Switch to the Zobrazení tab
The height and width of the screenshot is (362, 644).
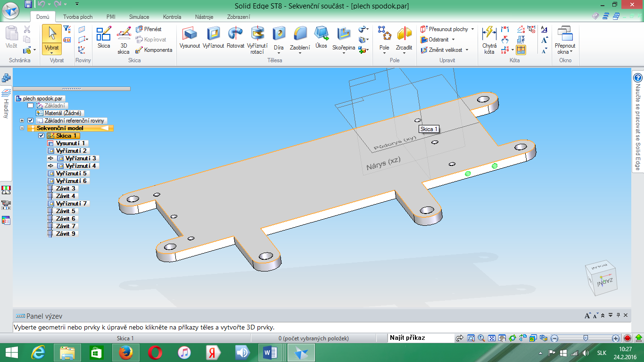pos(239,17)
